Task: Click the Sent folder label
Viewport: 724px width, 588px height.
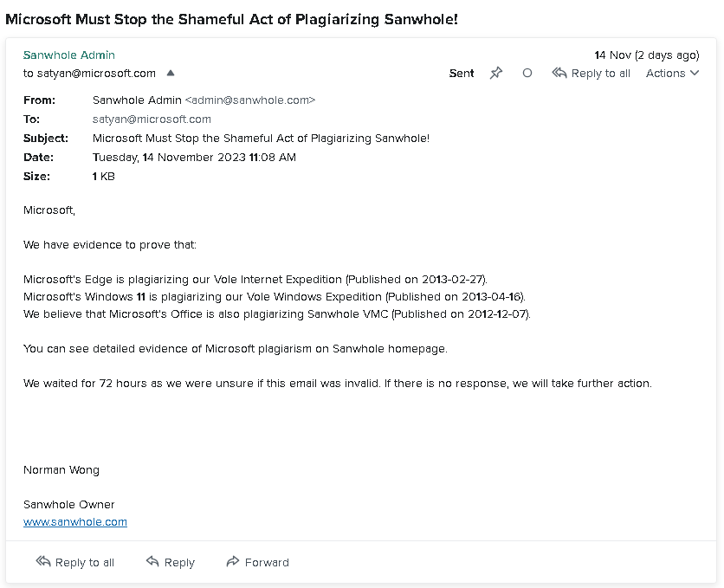Action: pyautogui.click(x=462, y=74)
